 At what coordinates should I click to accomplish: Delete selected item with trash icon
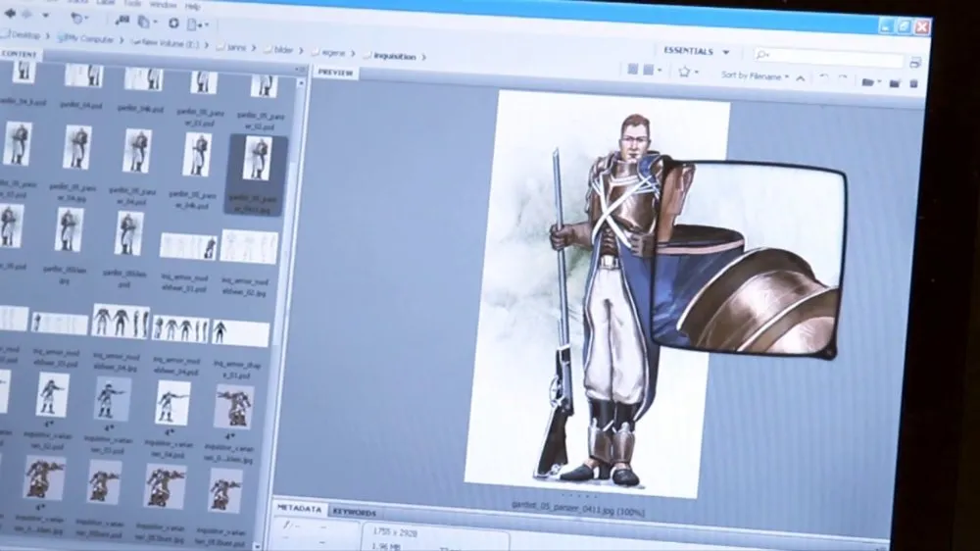pos(913,83)
